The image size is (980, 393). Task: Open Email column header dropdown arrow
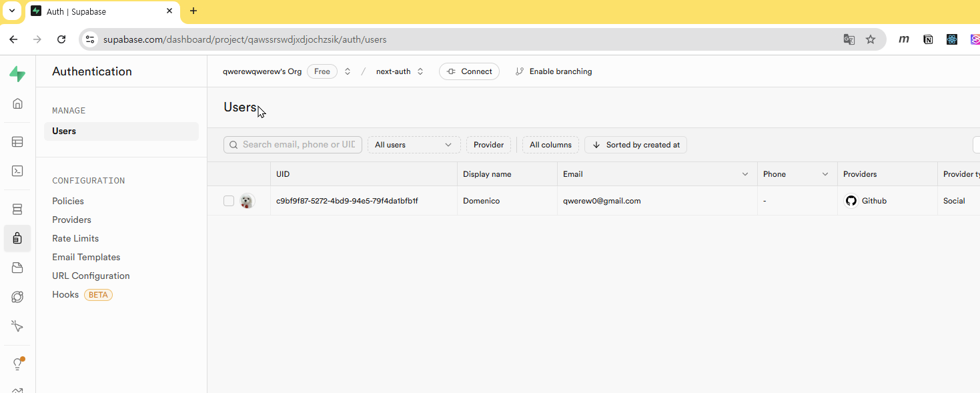point(745,174)
